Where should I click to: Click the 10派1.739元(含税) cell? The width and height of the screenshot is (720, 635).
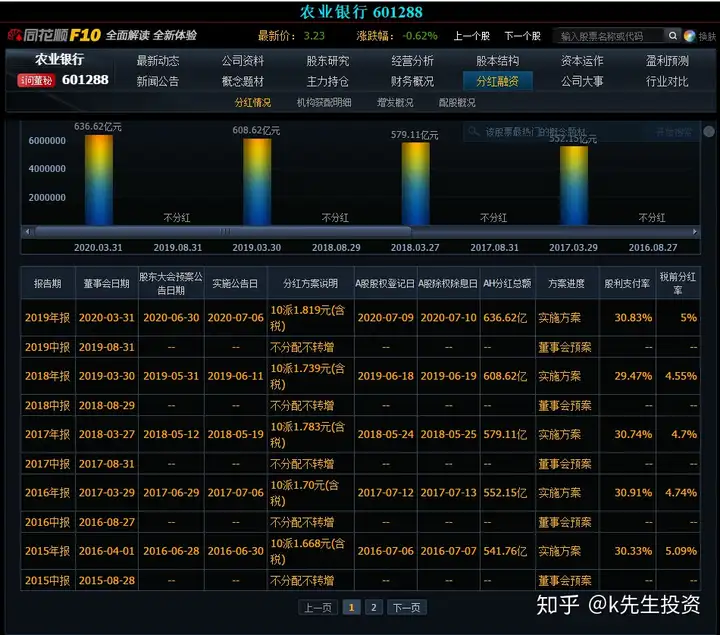click(310, 376)
